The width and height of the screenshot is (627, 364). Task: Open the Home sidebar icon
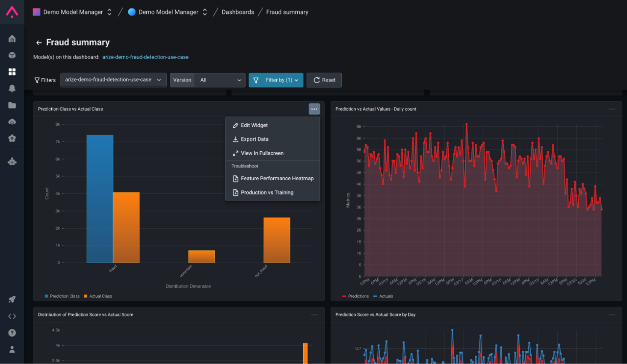point(12,39)
